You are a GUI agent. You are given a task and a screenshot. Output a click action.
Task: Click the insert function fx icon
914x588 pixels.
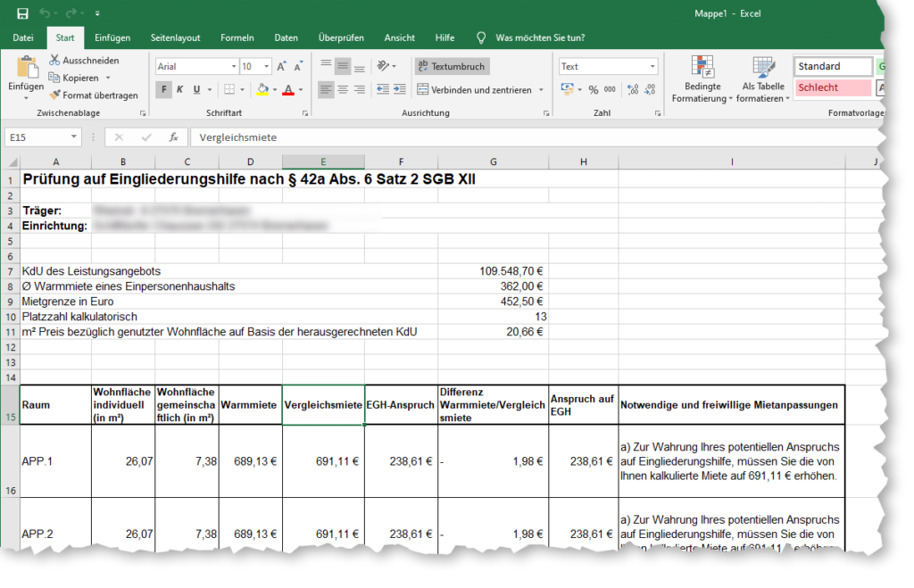174,137
